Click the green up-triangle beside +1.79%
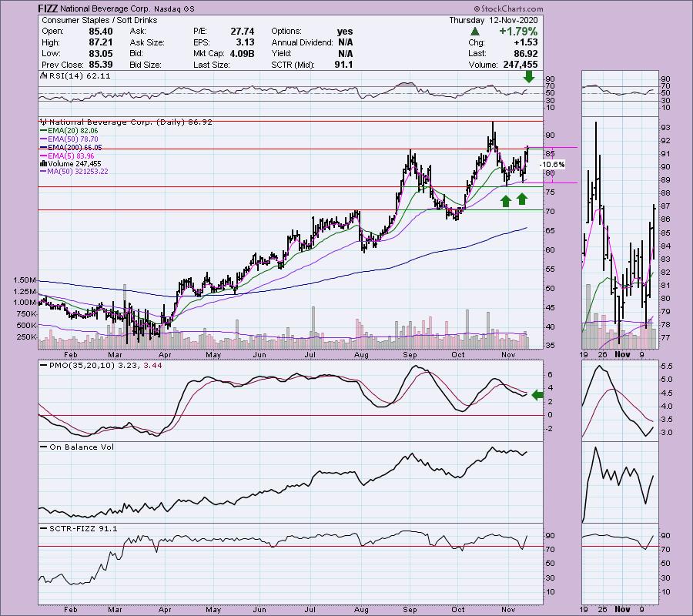Viewport: 693px width, 616px height. tap(474, 32)
